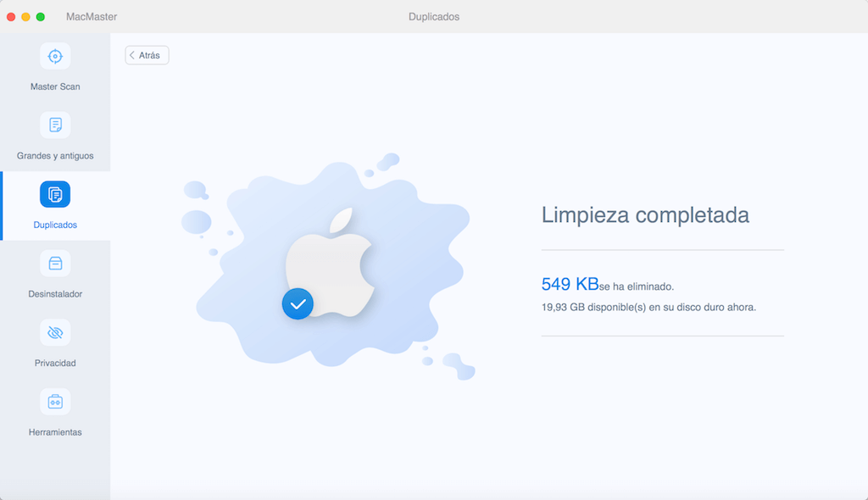
Task: Close the window with red button
Action: tap(11, 17)
